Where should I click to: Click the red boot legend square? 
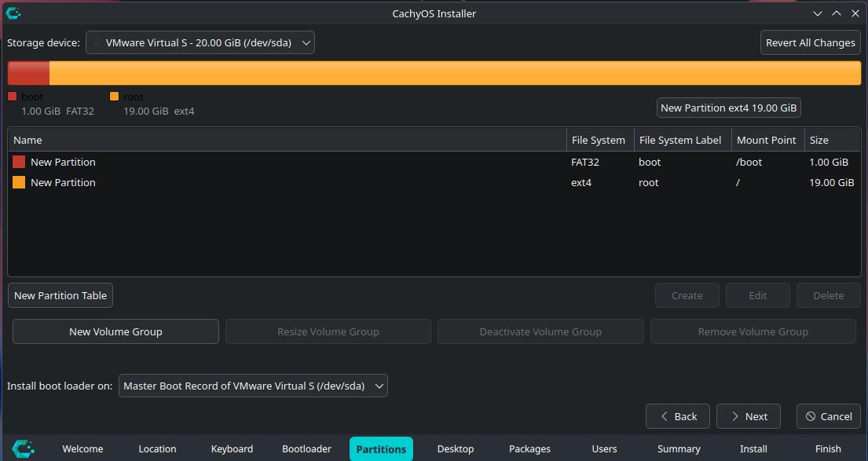coord(13,97)
